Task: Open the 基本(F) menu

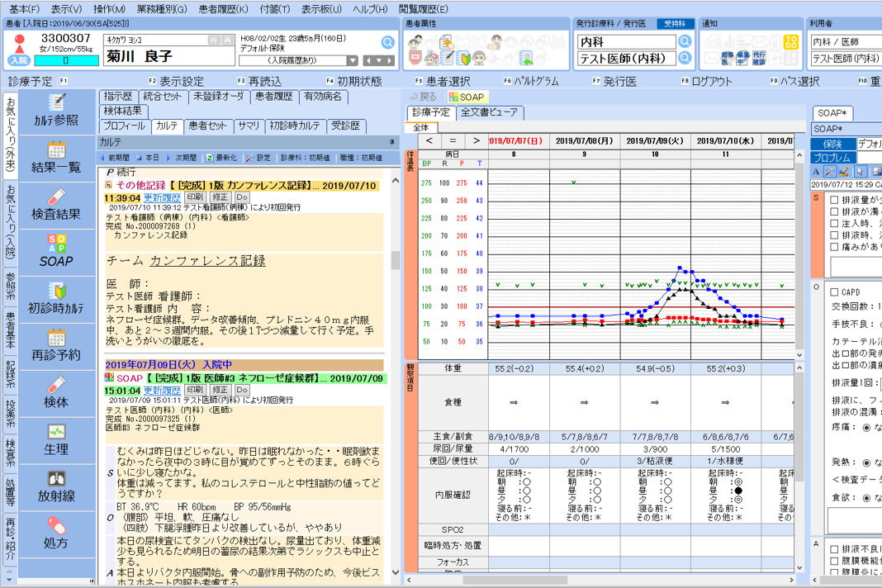Action: point(24,9)
